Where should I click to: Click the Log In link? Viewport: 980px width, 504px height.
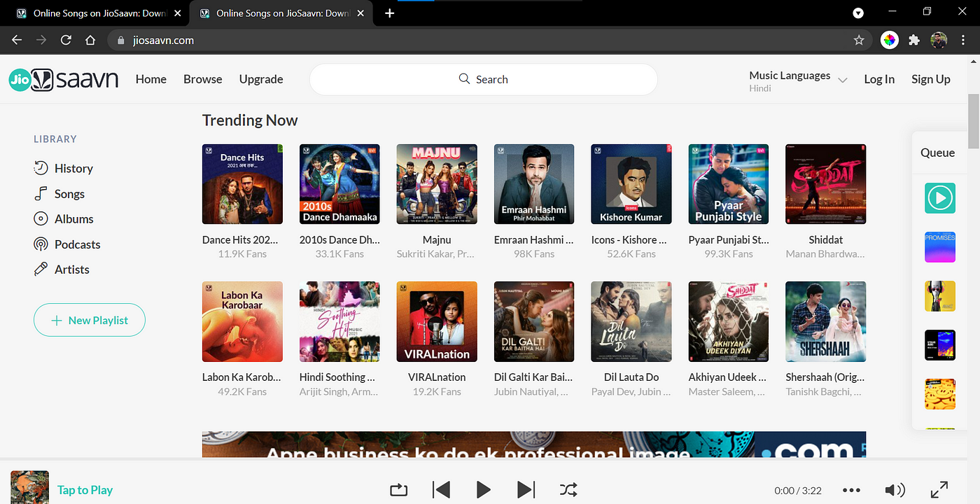(879, 79)
